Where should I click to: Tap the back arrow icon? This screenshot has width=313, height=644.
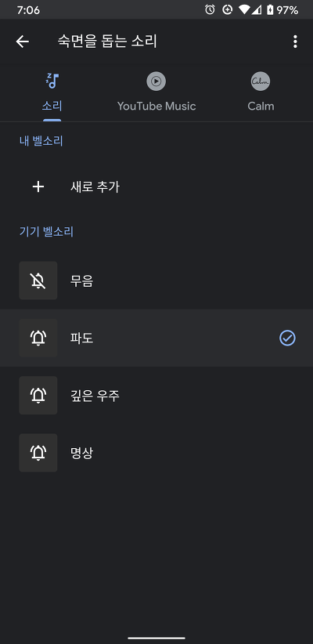click(22, 42)
